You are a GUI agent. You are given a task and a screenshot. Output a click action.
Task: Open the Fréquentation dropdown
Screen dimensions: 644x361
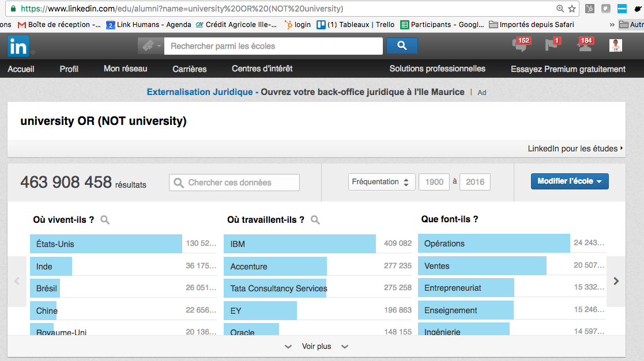(382, 182)
